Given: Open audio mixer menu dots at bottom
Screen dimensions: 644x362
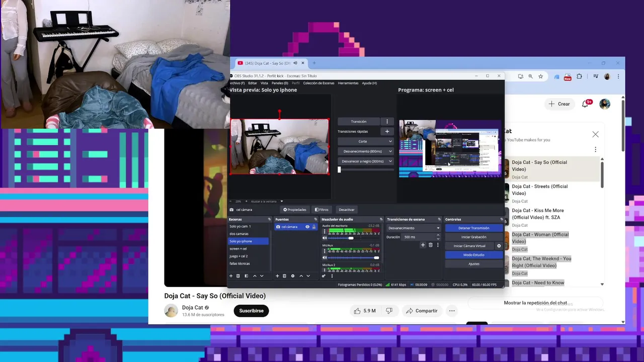Looking at the screenshot, I should tap(332, 276).
